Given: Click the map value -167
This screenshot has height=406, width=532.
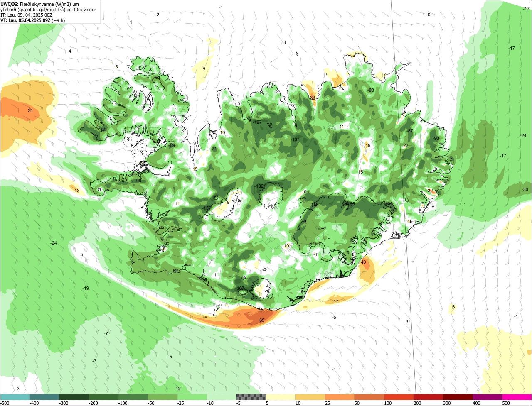Looking at the screenshot, I should (240, 288).
